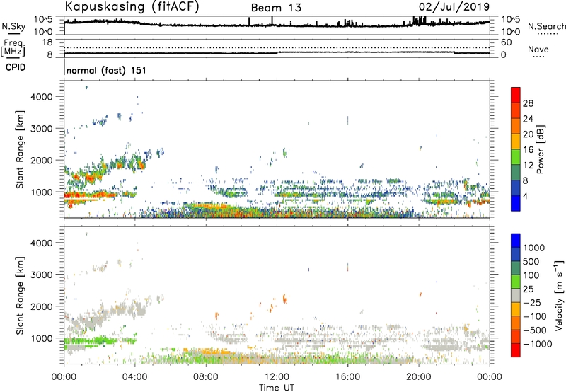The image size is (566, 392).
Task: Click the 08:00 time tick label
Action: pyautogui.click(x=206, y=377)
